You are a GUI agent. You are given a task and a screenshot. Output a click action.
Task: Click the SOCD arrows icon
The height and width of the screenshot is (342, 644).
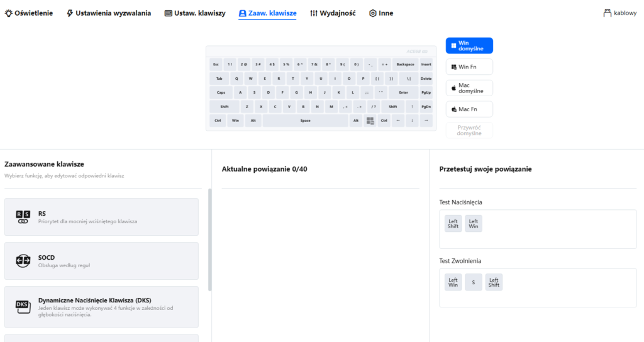[23, 261]
